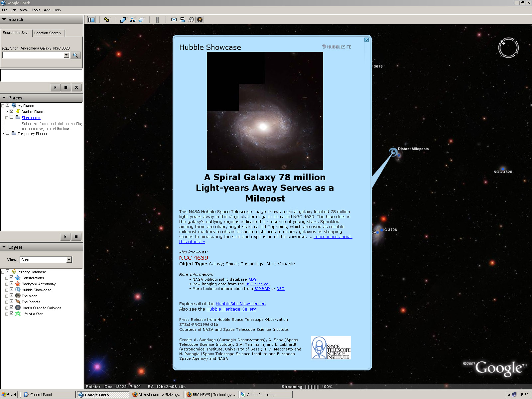Click the email envelope toolbar icon

[x=174, y=20]
